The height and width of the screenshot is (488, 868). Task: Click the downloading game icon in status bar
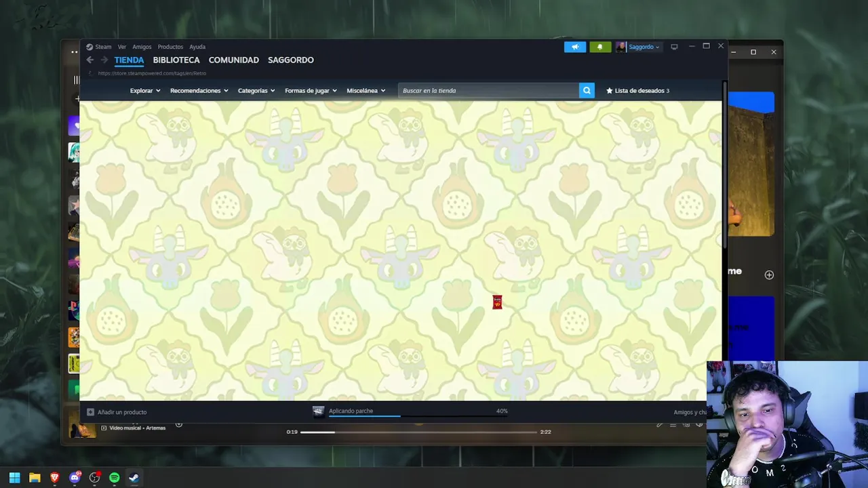[x=318, y=411]
